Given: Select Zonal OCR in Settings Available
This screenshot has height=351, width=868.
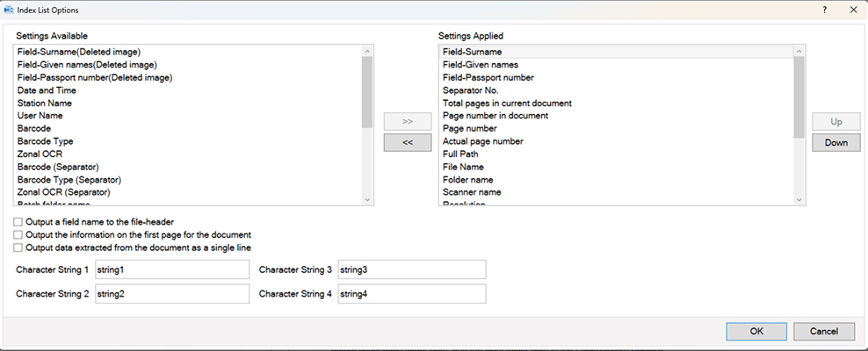Looking at the screenshot, I should click(x=40, y=154).
